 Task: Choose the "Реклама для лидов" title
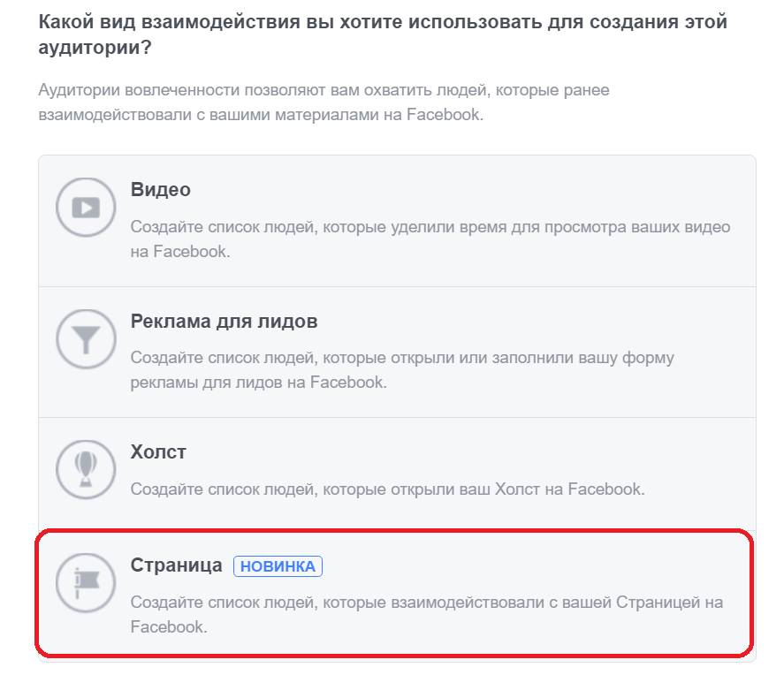tap(224, 322)
